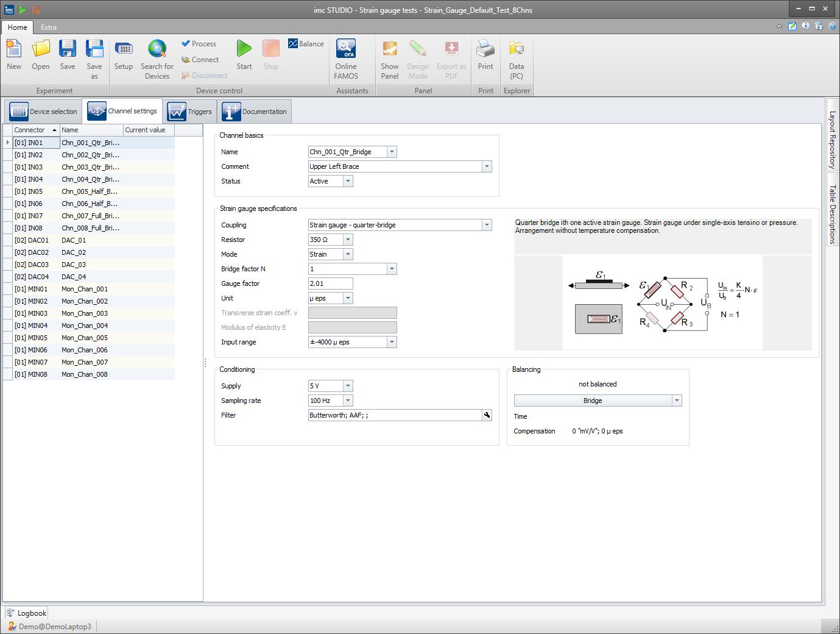Start the measurement
The width and height of the screenshot is (840, 634).
coord(244,55)
